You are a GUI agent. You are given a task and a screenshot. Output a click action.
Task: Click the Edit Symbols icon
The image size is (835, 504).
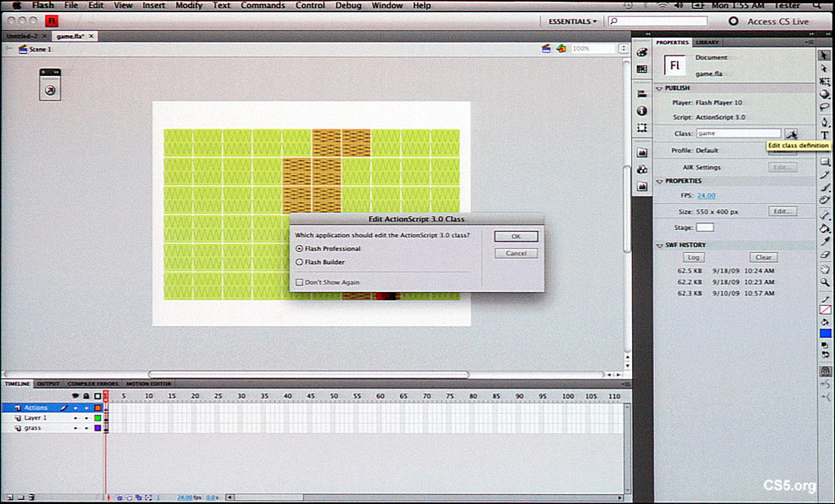point(562,48)
